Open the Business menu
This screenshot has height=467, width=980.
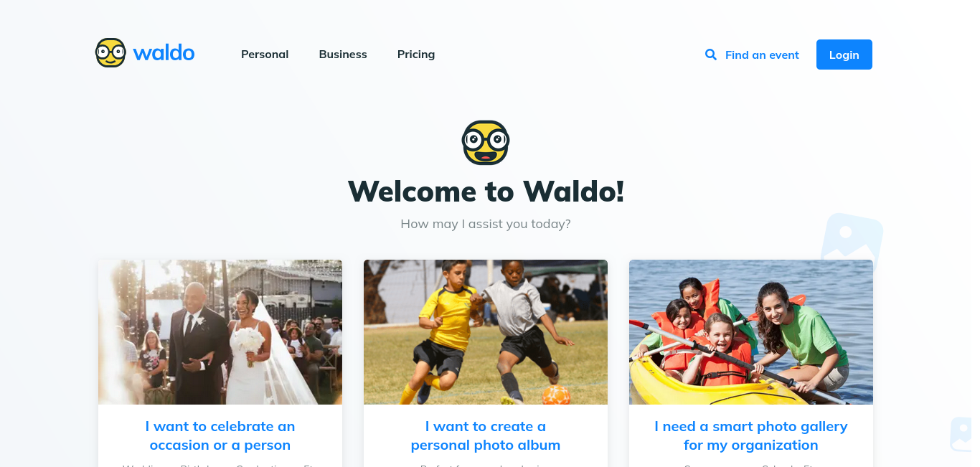(x=343, y=55)
